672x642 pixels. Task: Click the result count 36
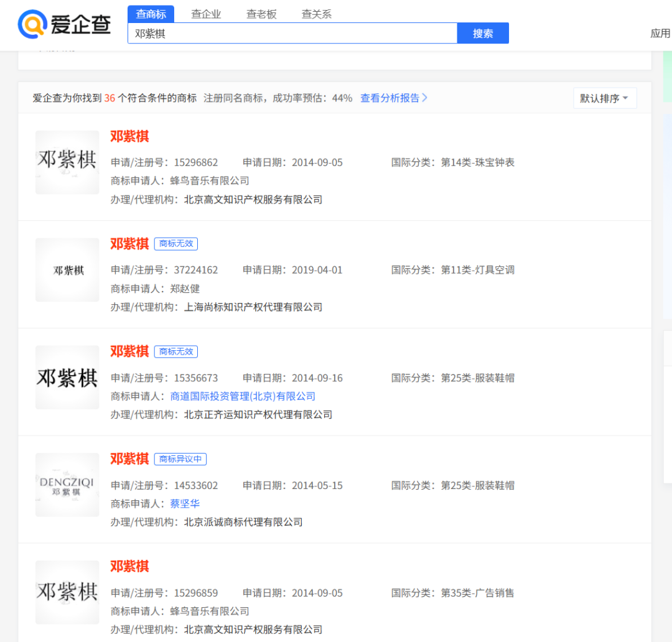coord(110,98)
